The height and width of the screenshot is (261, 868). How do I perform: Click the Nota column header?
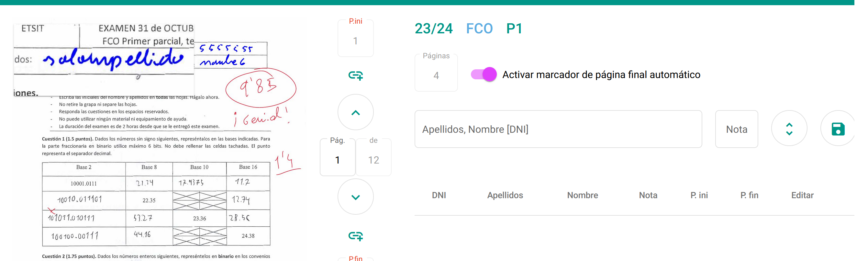tap(648, 195)
